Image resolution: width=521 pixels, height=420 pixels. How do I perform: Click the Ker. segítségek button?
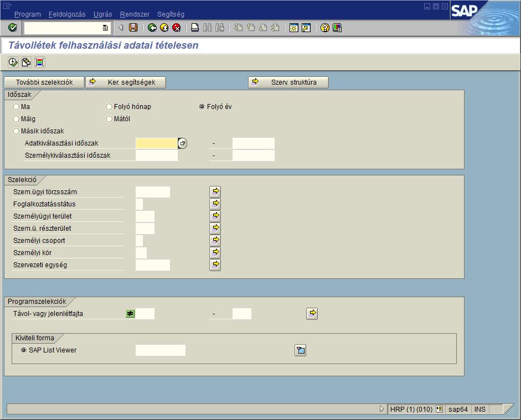tap(126, 82)
